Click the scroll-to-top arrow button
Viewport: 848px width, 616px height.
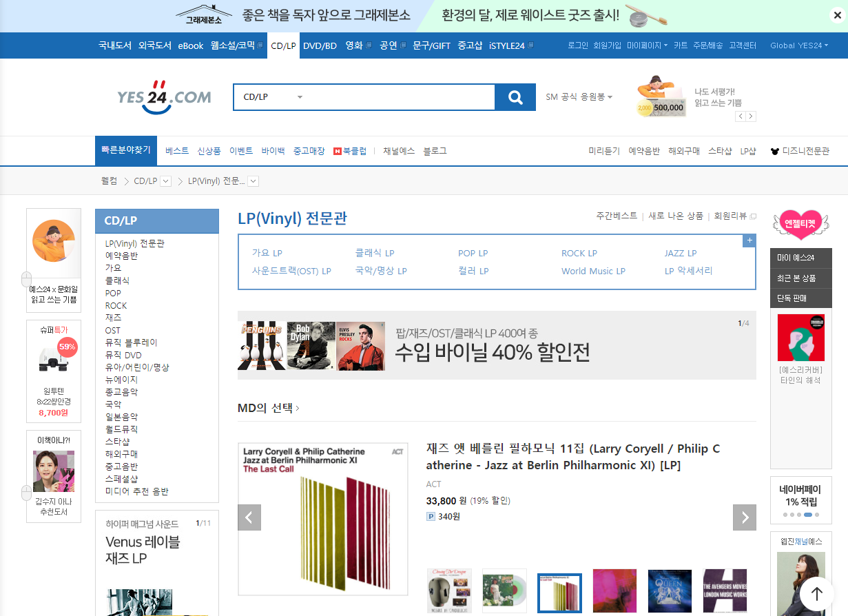(x=817, y=593)
